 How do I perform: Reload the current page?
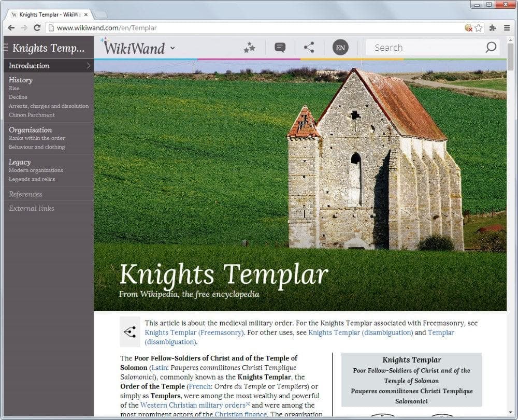click(37, 28)
